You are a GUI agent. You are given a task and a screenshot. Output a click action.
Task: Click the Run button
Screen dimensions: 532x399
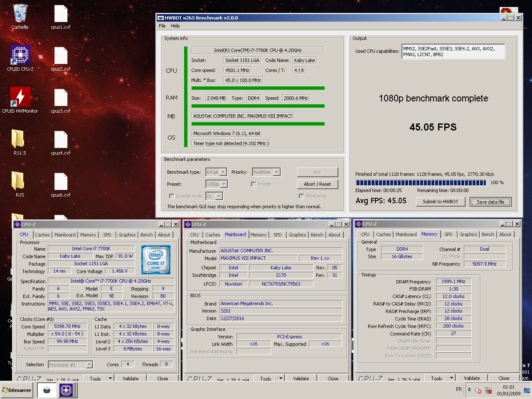pos(318,172)
